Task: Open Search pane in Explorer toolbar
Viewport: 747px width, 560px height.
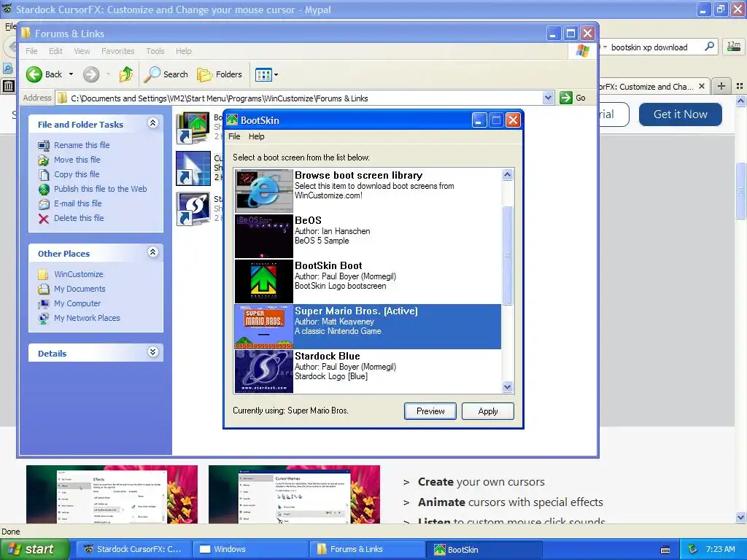Action: point(166,74)
